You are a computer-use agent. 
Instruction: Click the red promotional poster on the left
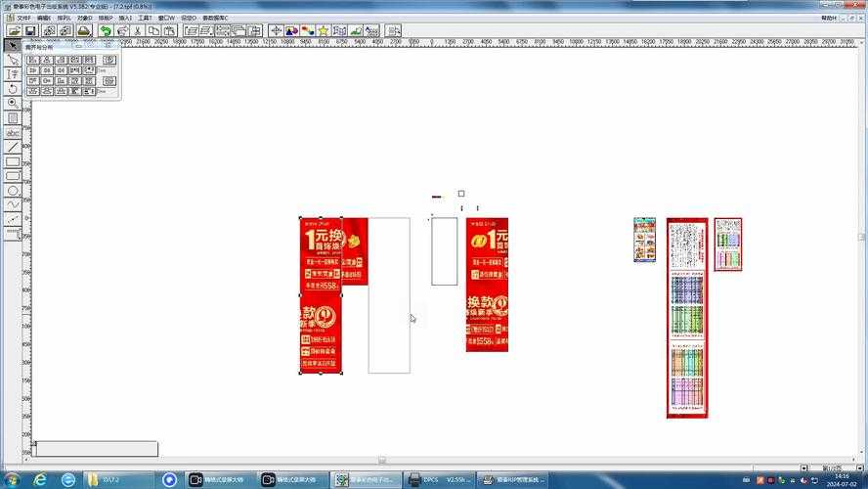(x=320, y=293)
